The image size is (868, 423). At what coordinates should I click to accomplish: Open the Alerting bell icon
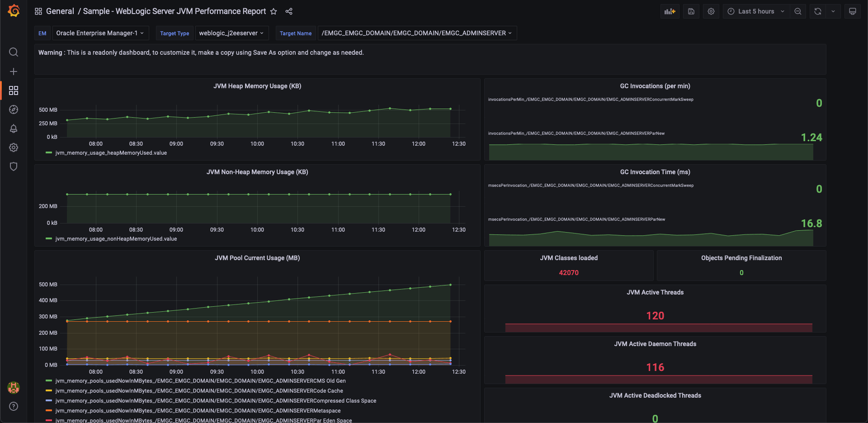[x=14, y=128]
